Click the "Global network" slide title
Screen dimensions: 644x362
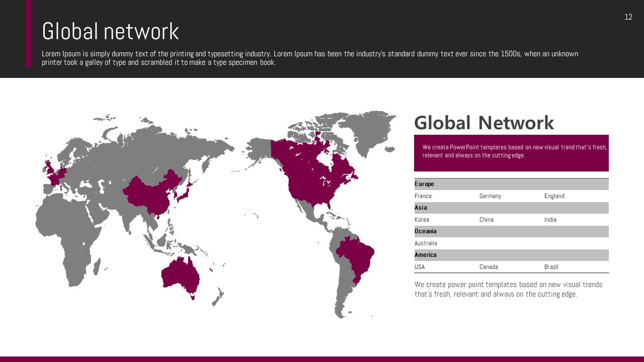pos(110,32)
